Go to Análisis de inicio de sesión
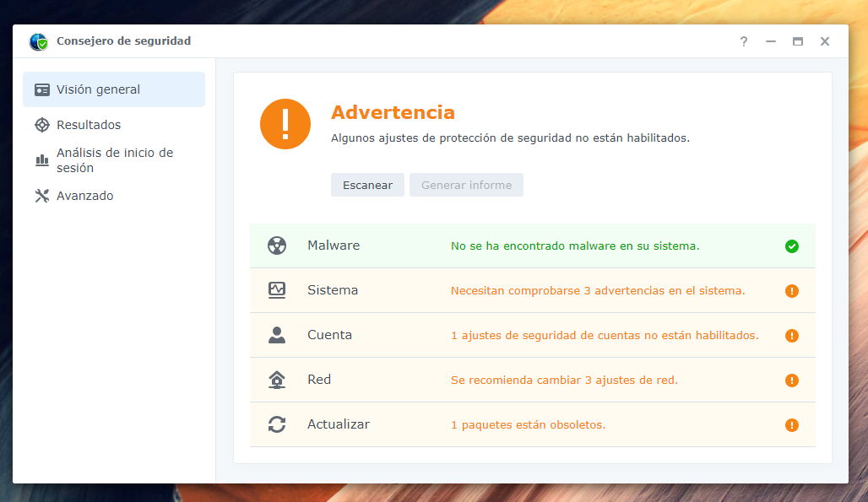The image size is (868, 502). 114,160
